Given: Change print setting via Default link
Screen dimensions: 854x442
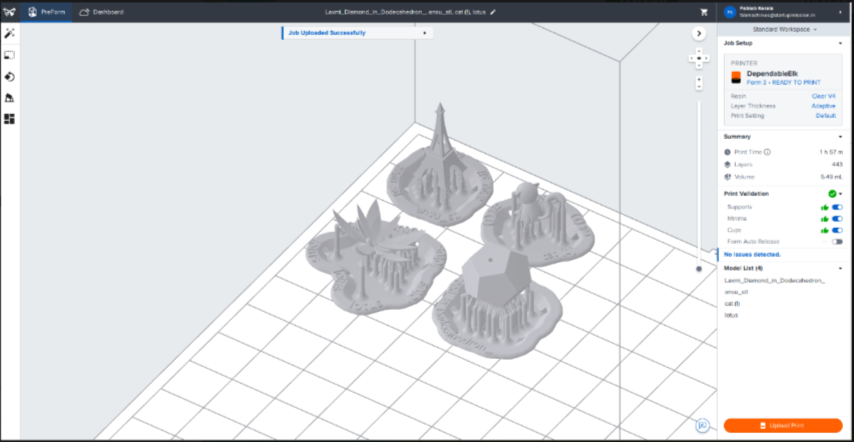Looking at the screenshot, I should click(x=826, y=116).
